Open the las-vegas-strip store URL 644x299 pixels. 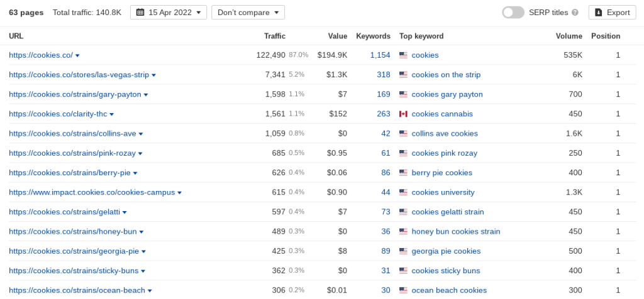coord(79,75)
